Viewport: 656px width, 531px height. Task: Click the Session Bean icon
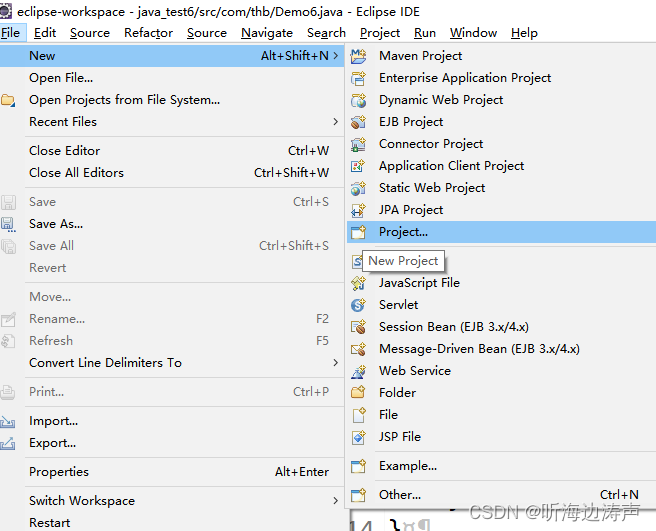tap(358, 327)
